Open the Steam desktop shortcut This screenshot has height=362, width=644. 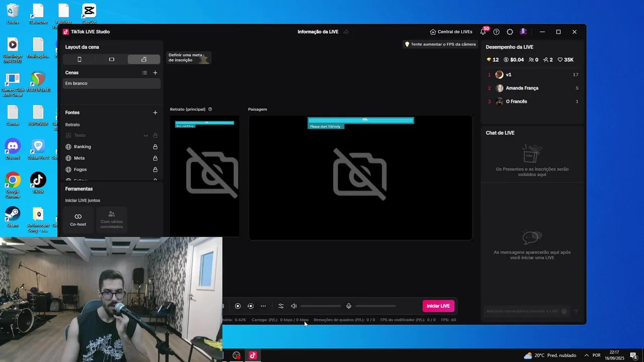click(x=13, y=217)
